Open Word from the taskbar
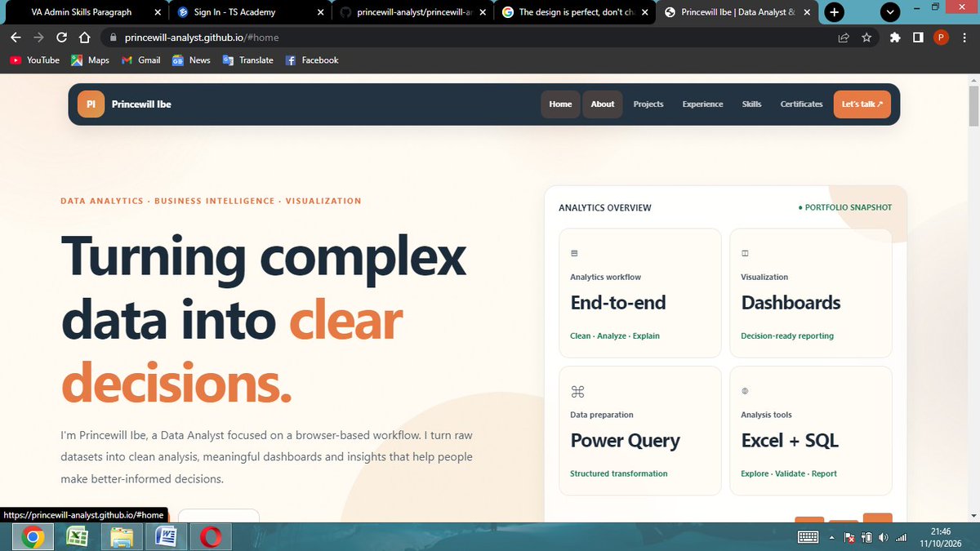The image size is (980, 551). [x=166, y=537]
